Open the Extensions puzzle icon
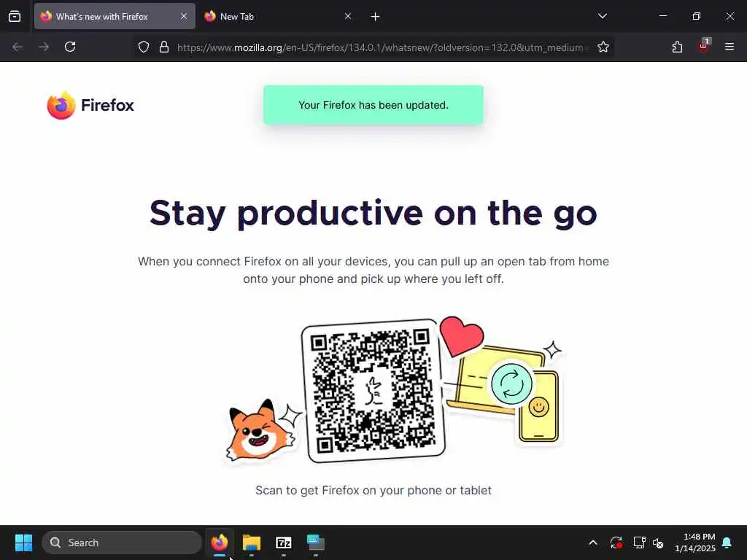Viewport: 747px width, 560px height. coord(678,47)
